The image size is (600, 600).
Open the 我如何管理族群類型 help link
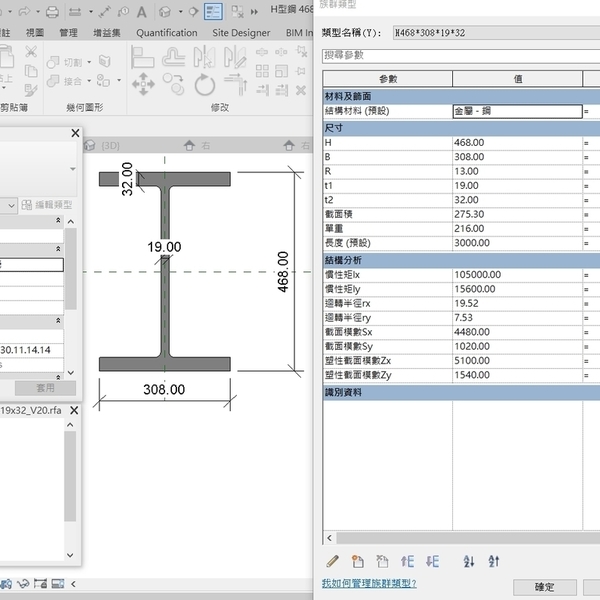[368, 583]
